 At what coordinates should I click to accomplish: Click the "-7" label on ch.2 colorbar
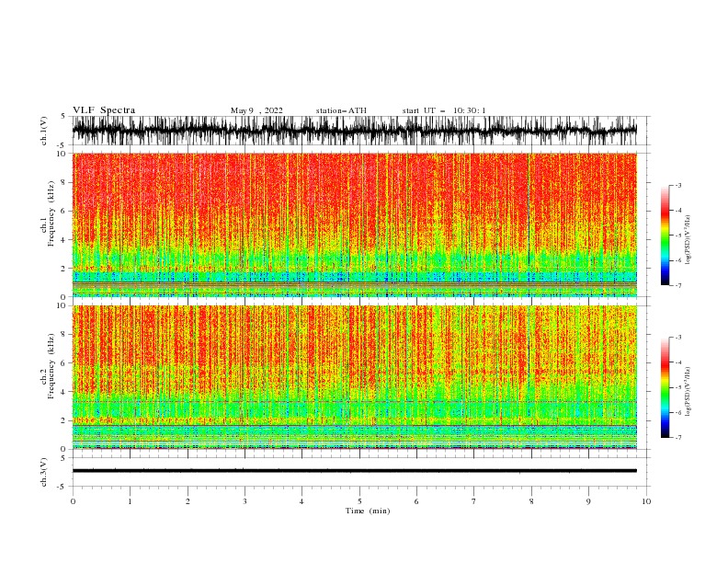[677, 437]
